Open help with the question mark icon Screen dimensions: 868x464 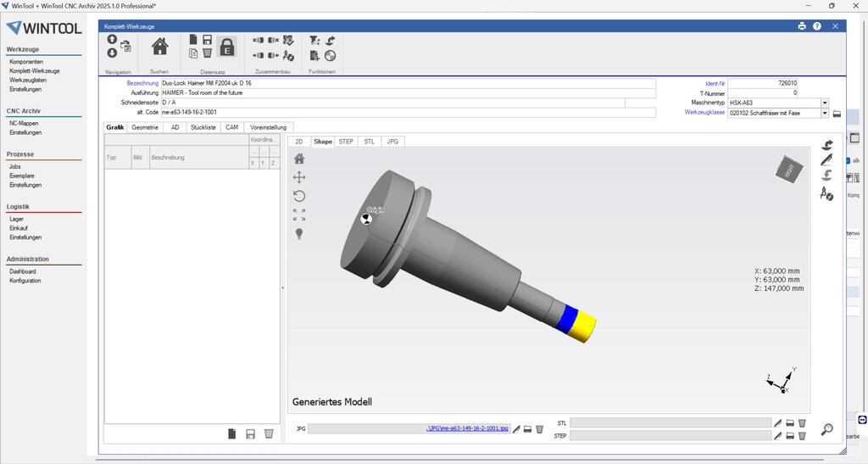[x=817, y=26]
